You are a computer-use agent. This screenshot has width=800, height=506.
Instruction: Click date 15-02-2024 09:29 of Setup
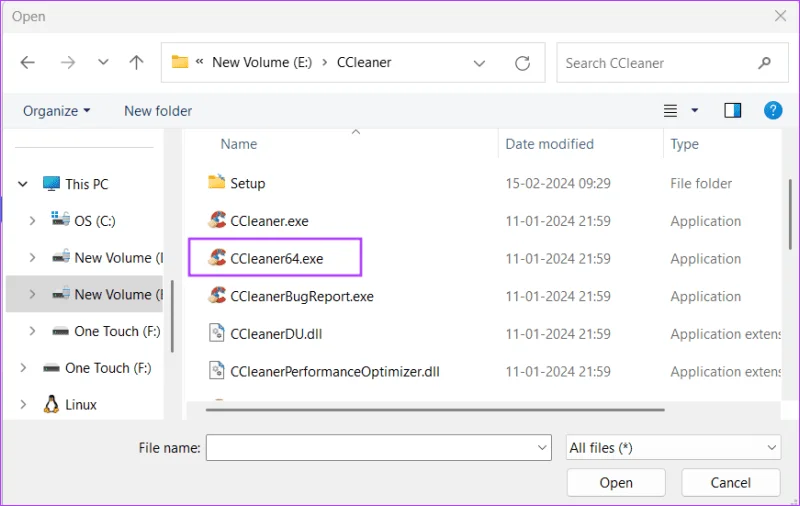coord(558,183)
